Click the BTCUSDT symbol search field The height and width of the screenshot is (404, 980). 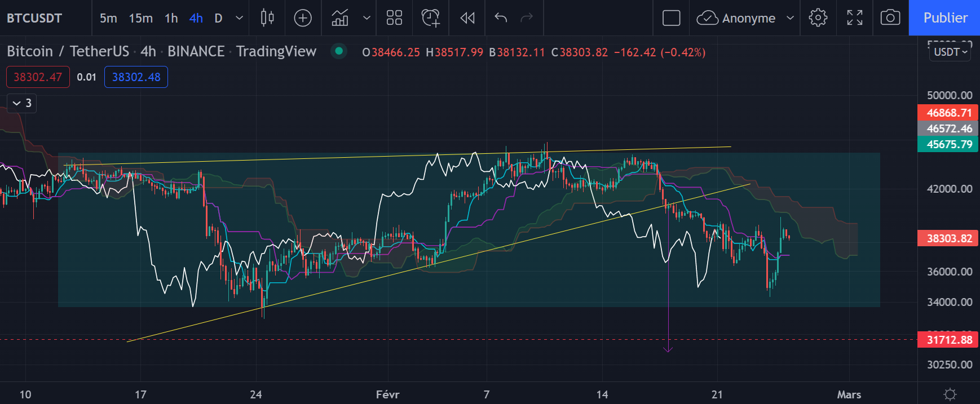[x=35, y=18]
